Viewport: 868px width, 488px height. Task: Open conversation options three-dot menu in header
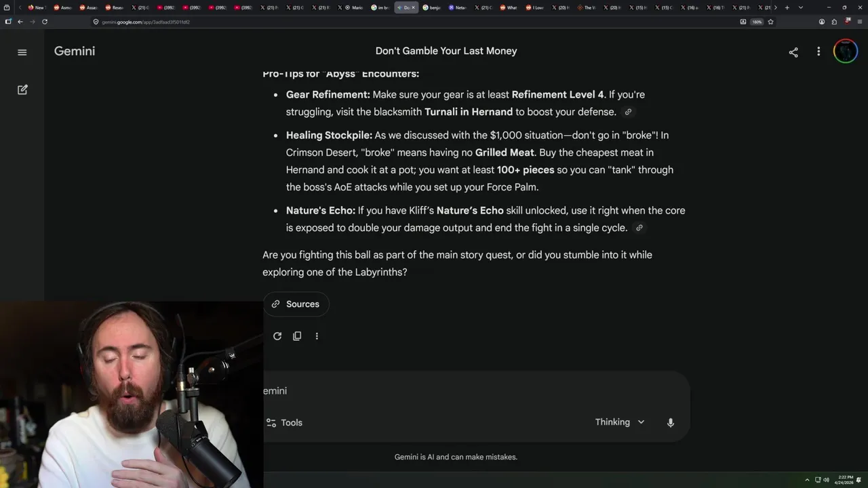click(x=818, y=52)
